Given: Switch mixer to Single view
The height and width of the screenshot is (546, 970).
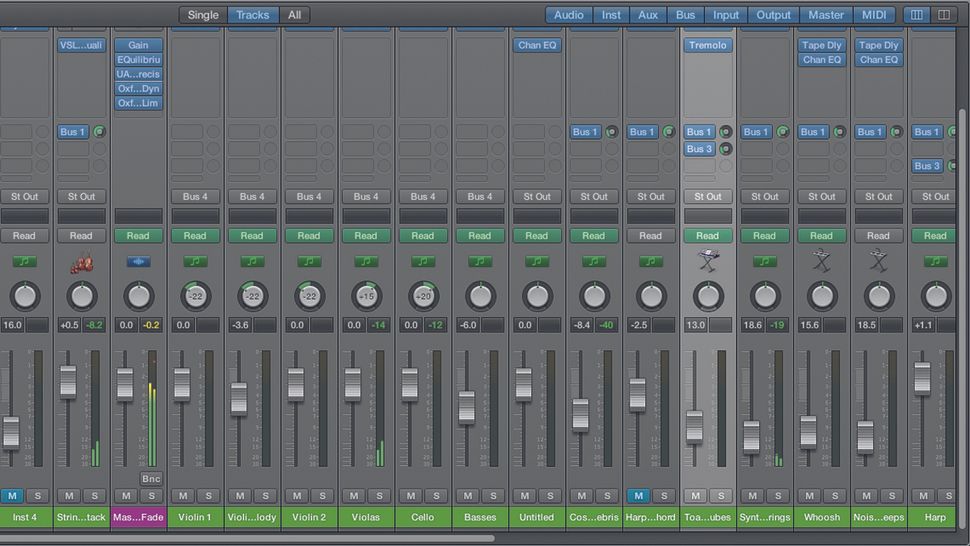Looking at the screenshot, I should [203, 15].
